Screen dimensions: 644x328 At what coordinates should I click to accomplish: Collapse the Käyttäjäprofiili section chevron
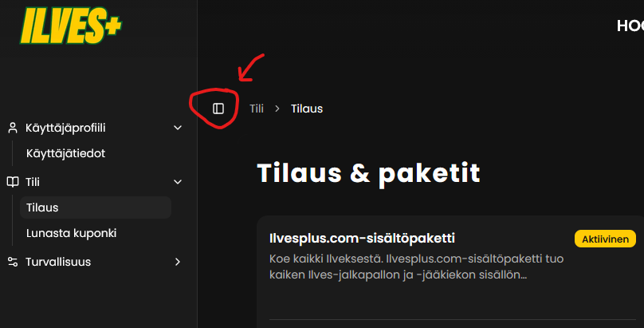coord(178,128)
